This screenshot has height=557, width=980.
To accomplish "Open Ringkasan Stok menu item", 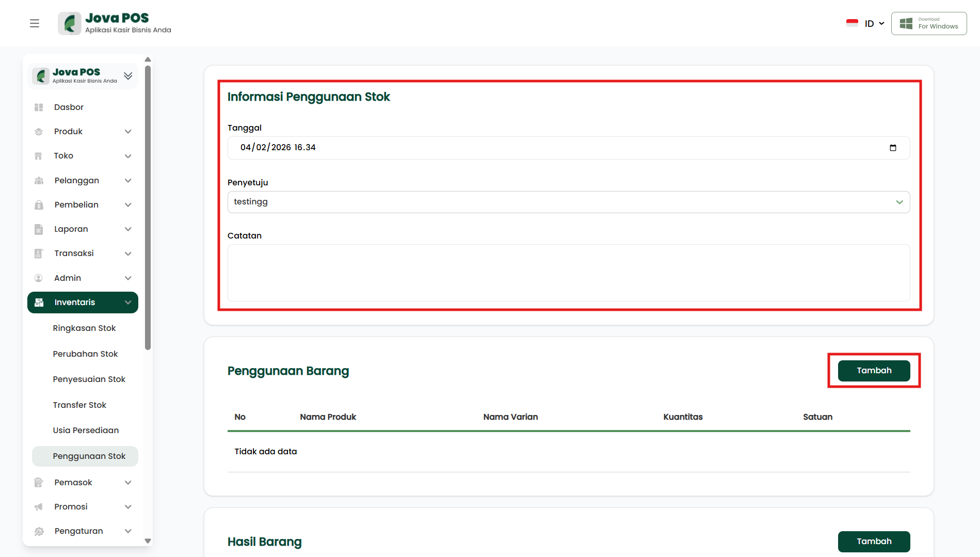I will (x=84, y=328).
